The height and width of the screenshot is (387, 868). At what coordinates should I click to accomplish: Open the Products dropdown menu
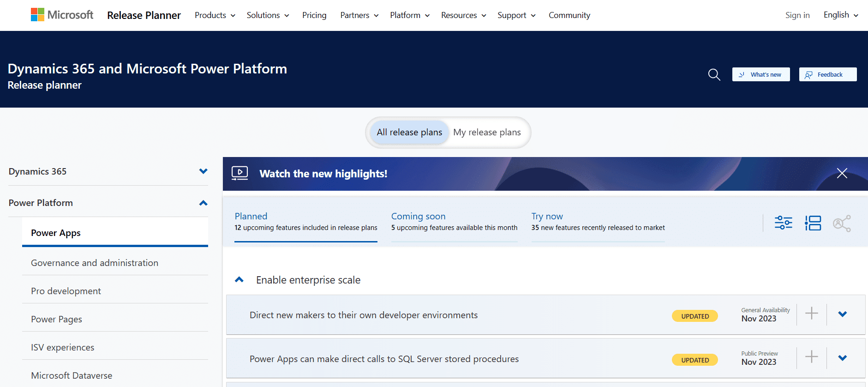[x=215, y=15]
